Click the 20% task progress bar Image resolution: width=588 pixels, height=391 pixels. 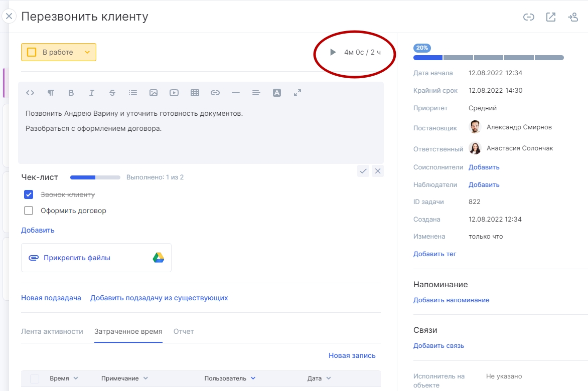(488, 58)
